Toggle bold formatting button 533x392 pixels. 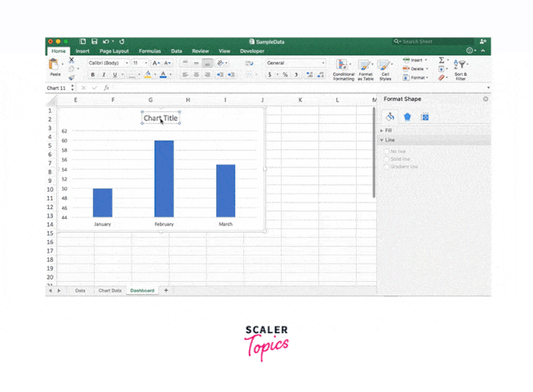pos(93,75)
